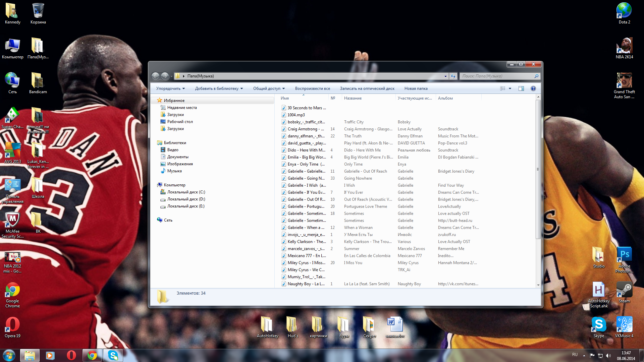Click the file list vertical scrollbar
This screenshot has width=644, height=362.
(x=538, y=170)
